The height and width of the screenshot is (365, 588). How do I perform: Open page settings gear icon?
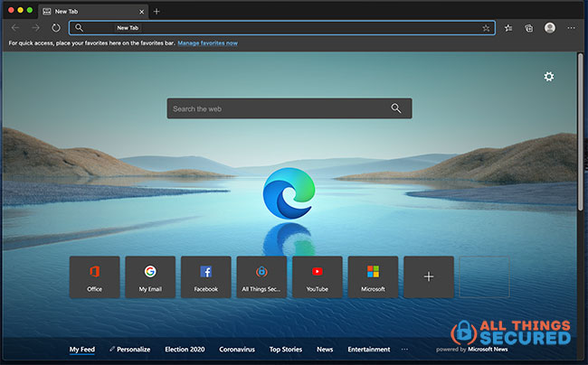pyautogui.click(x=549, y=77)
